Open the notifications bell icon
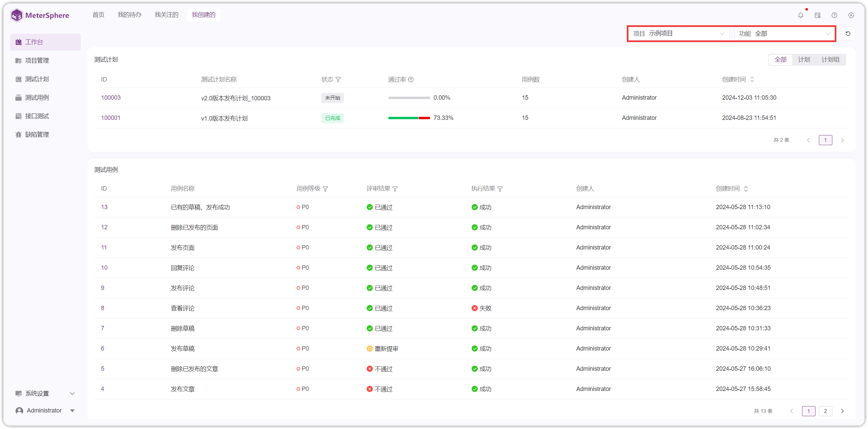Image resolution: width=868 pixels, height=429 pixels. pyautogui.click(x=800, y=15)
